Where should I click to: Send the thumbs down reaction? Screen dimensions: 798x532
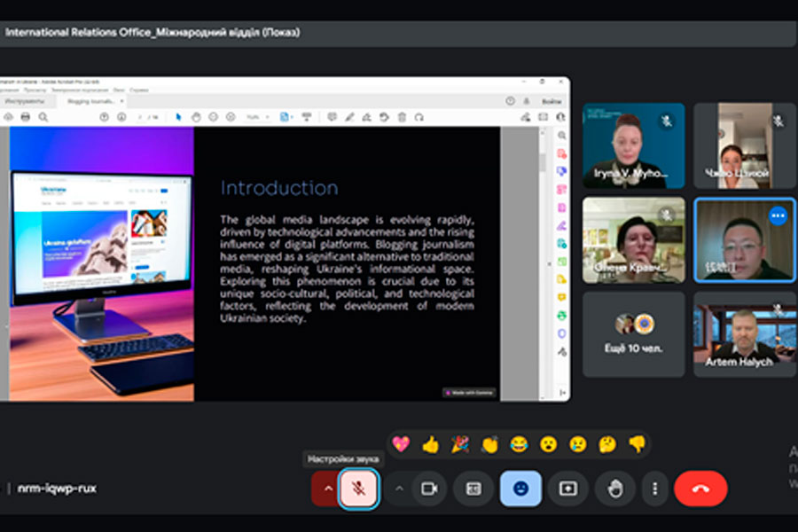(637, 444)
